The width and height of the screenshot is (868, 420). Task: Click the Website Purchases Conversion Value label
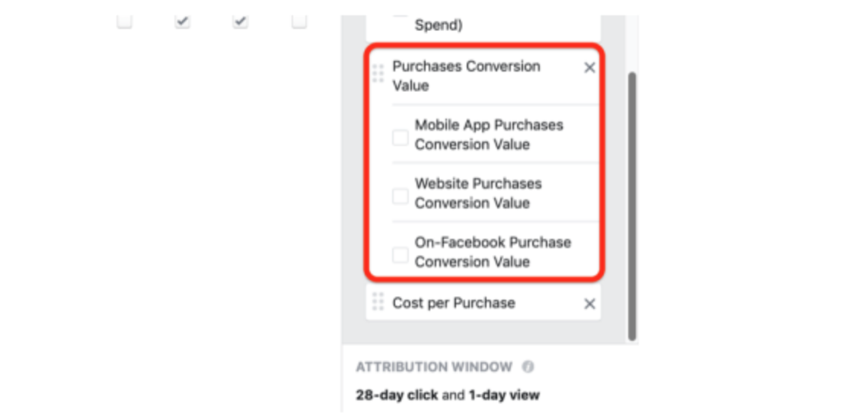point(478,193)
